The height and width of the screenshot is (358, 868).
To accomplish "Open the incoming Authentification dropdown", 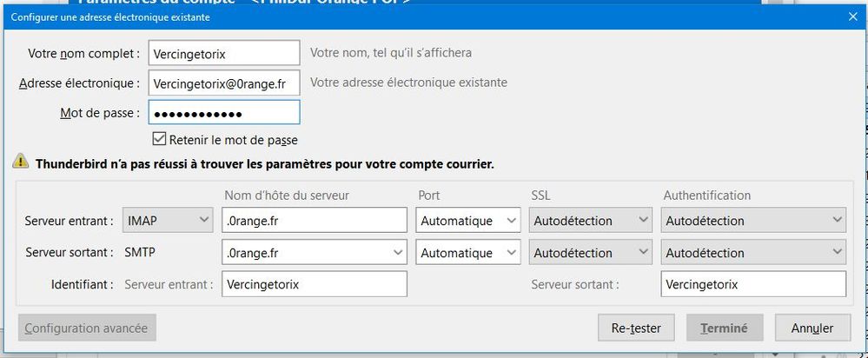I will [x=752, y=221].
